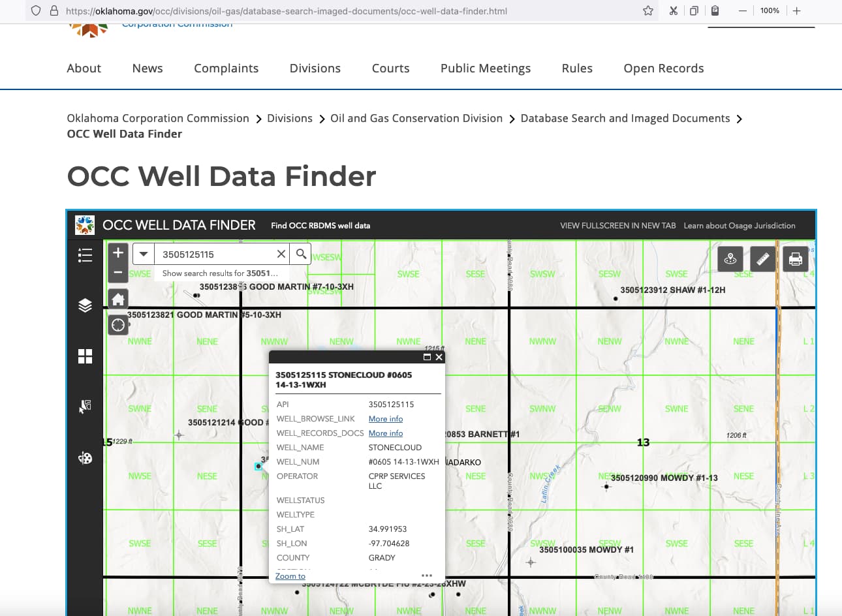Close the STONECLOUD well popup
The image size is (842, 616).
click(x=439, y=357)
